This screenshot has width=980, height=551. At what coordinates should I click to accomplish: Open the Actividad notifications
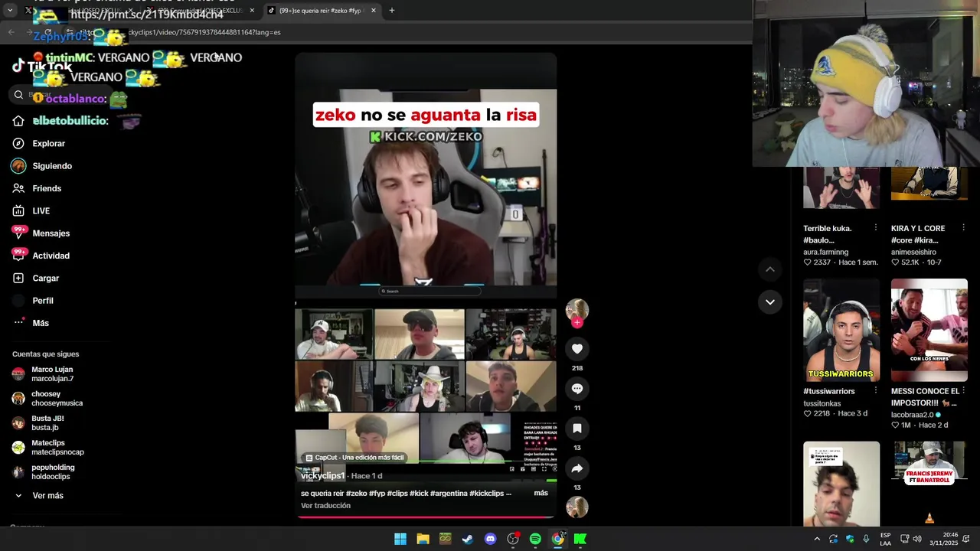pos(51,256)
